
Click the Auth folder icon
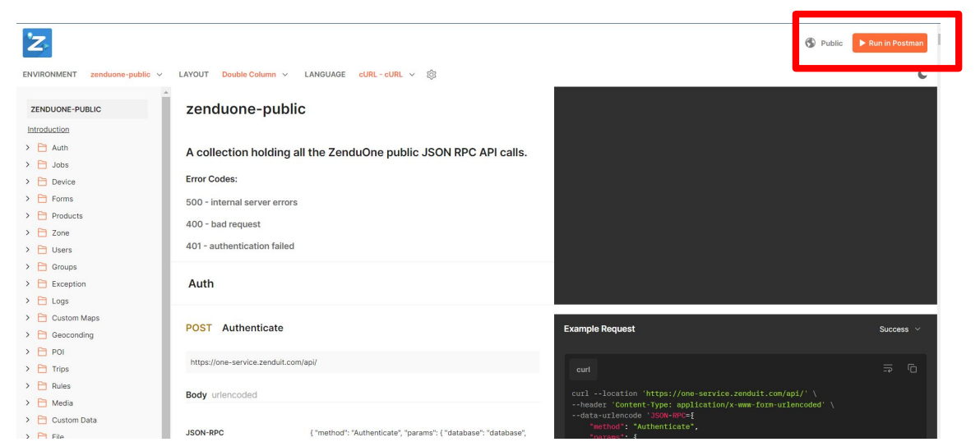(43, 148)
